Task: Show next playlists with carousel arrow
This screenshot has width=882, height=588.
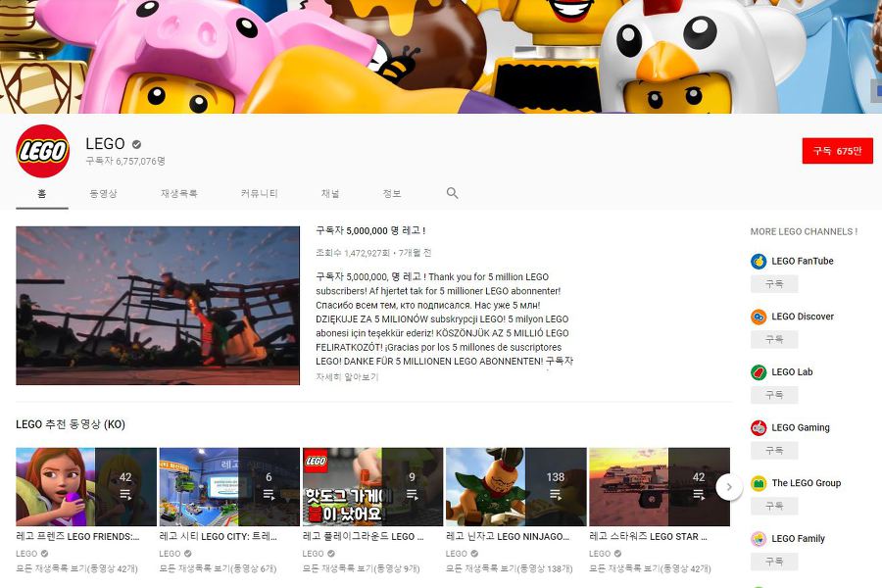Action: 729,487
